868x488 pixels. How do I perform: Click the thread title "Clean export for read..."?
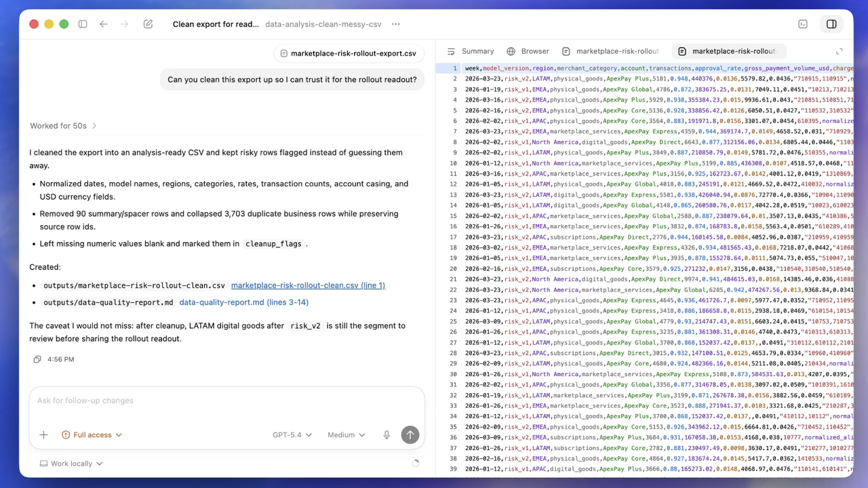[x=216, y=24]
